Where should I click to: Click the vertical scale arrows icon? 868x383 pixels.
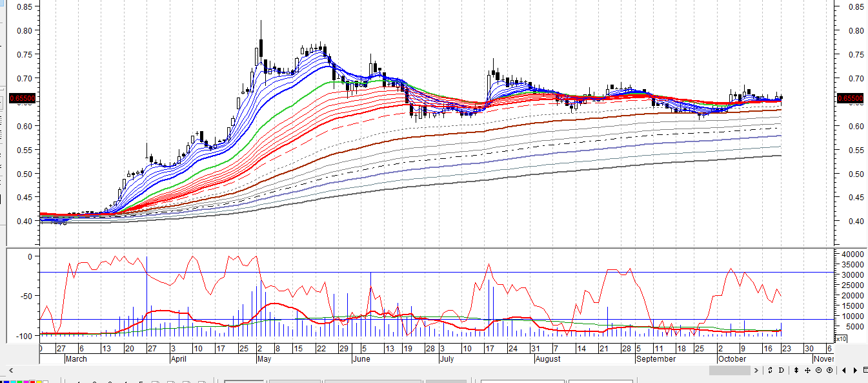click(796, 370)
